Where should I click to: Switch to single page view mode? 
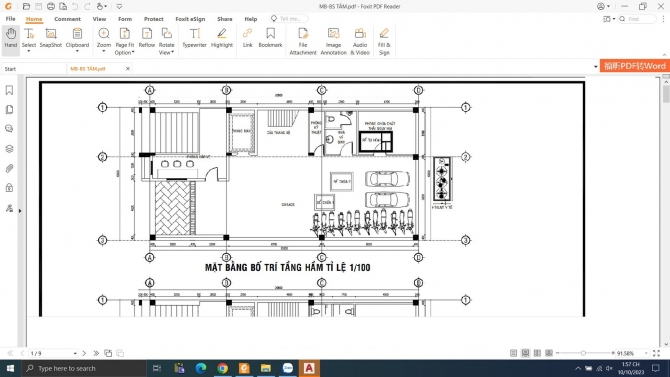click(x=514, y=353)
